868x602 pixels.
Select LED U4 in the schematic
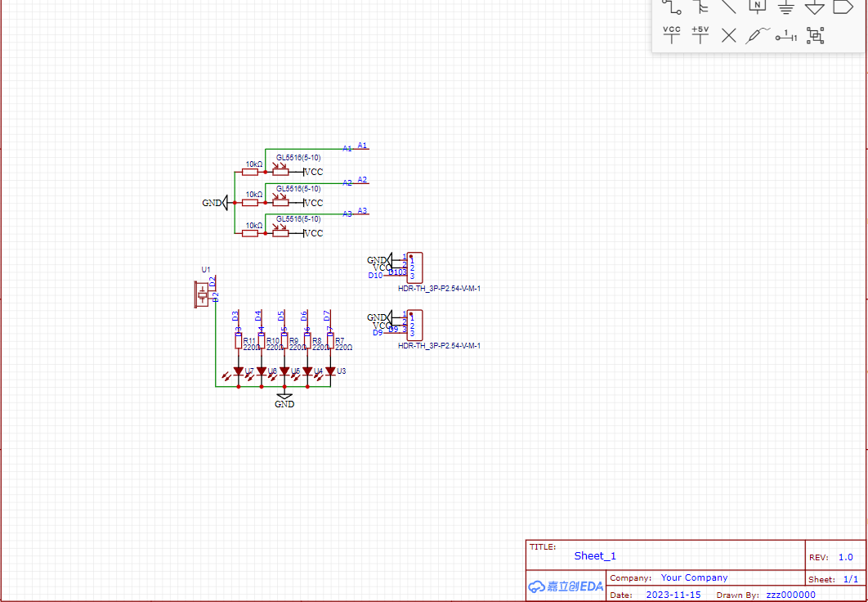pos(307,371)
